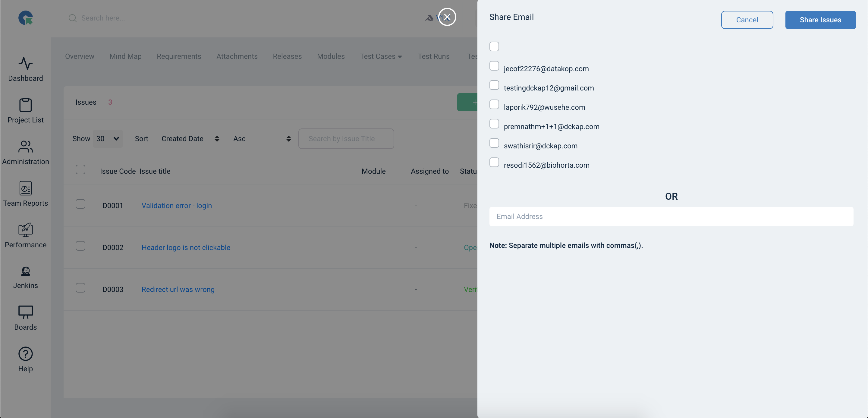The image size is (868, 418).
Task: Switch to the Mind Map tab
Action: click(125, 56)
